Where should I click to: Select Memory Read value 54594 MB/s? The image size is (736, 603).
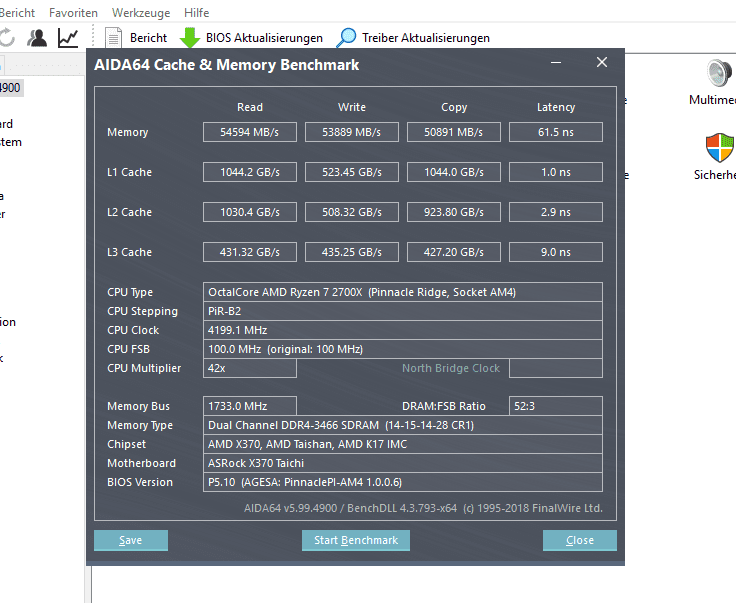pyautogui.click(x=250, y=132)
